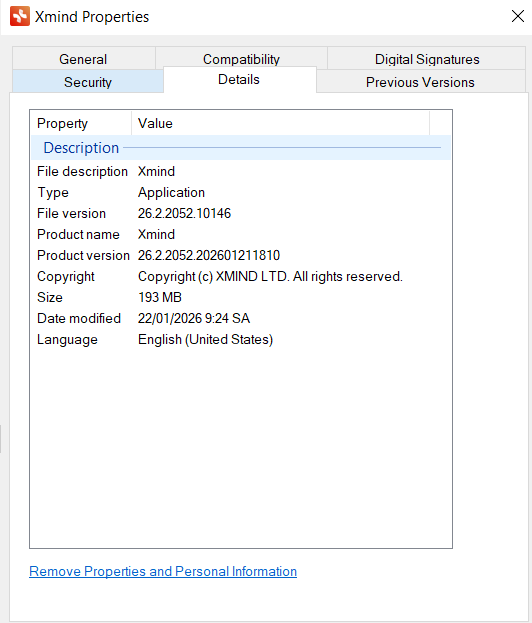This screenshot has width=532, height=623.
Task: Select the Size property label
Action: pyautogui.click(x=50, y=297)
